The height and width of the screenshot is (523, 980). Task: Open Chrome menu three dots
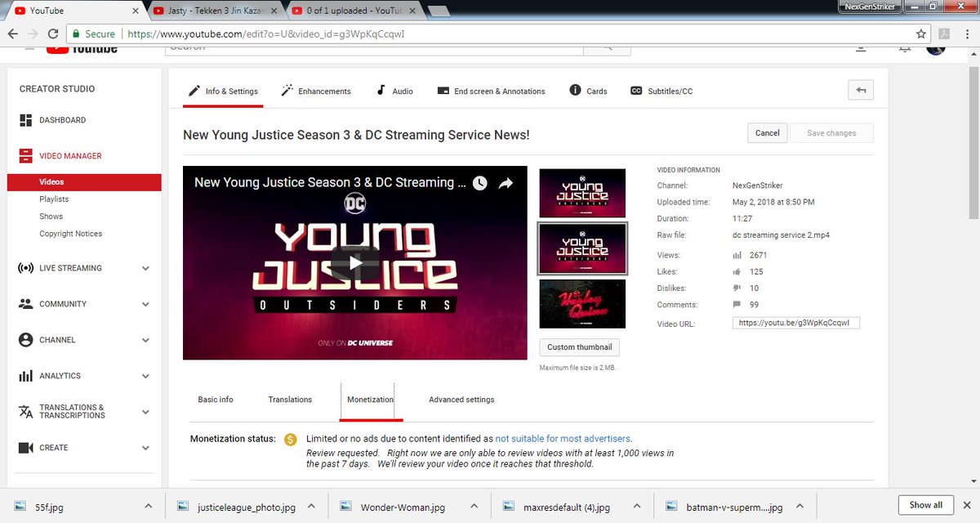pyautogui.click(x=967, y=34)
